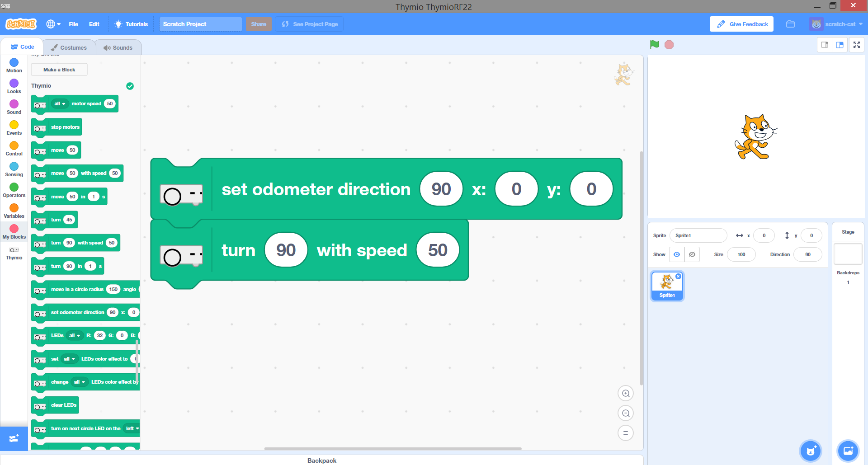The image size is (868, 465).
Task: Edit the Scratch Project name field
Action: 200,24
